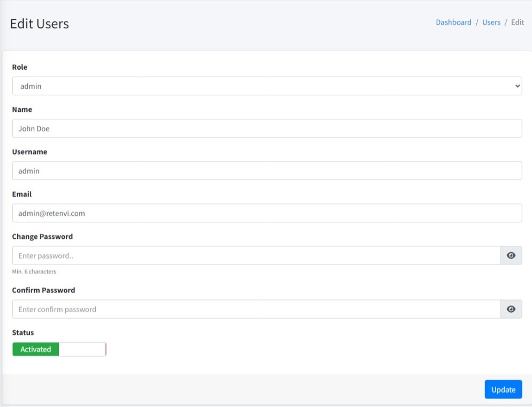
Task: Click into the Username field with admin
Action: coord(267,171)
